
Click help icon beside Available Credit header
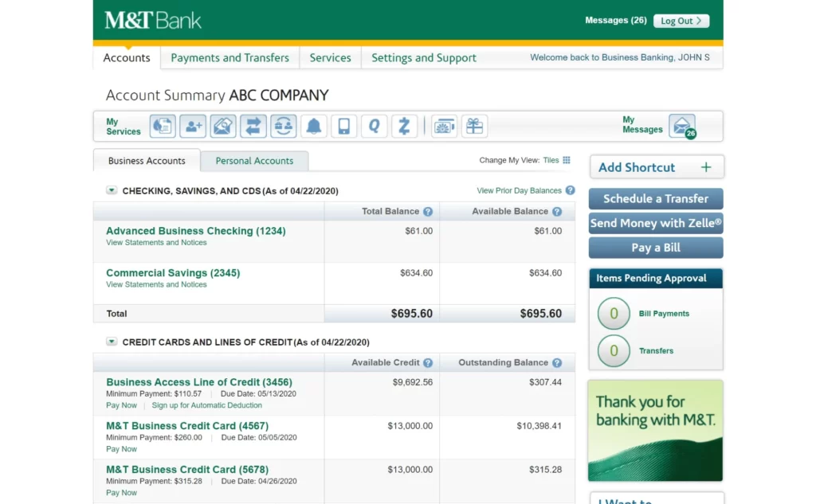(x=428, y=363)
